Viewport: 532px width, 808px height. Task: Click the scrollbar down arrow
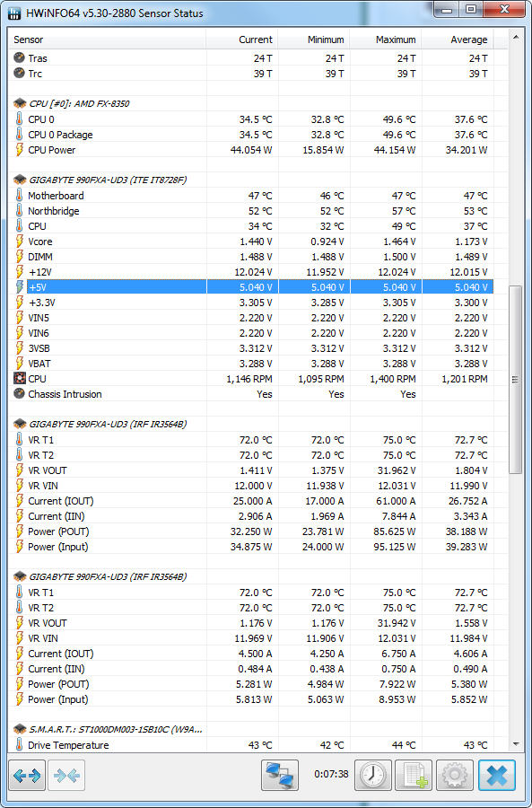(516, 744)
